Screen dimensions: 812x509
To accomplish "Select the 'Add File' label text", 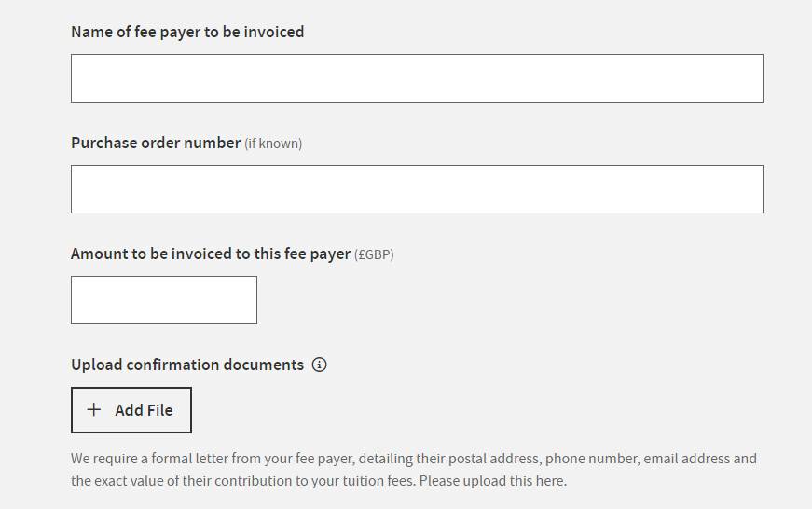I will (x=144, y=410).
